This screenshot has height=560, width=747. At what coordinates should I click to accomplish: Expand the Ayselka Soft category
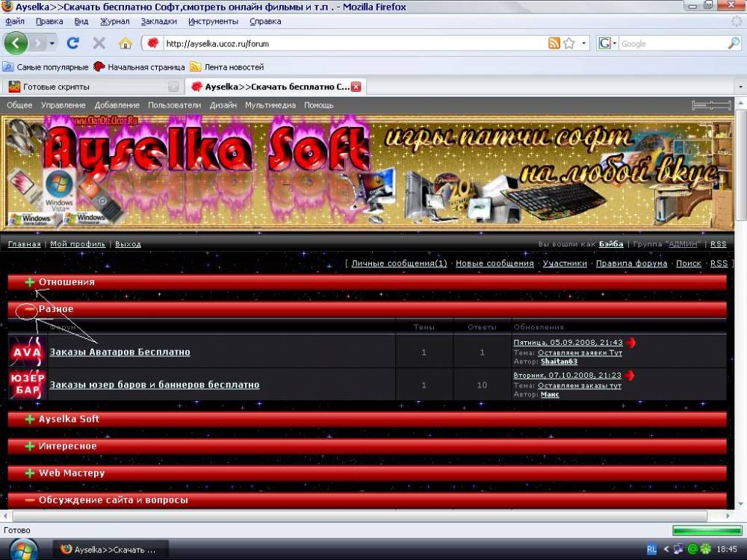(x=30, y=420)
